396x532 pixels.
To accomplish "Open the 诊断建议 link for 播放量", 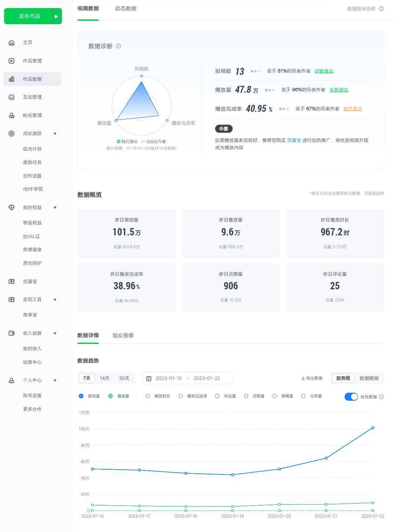I will tap(338, 89).
